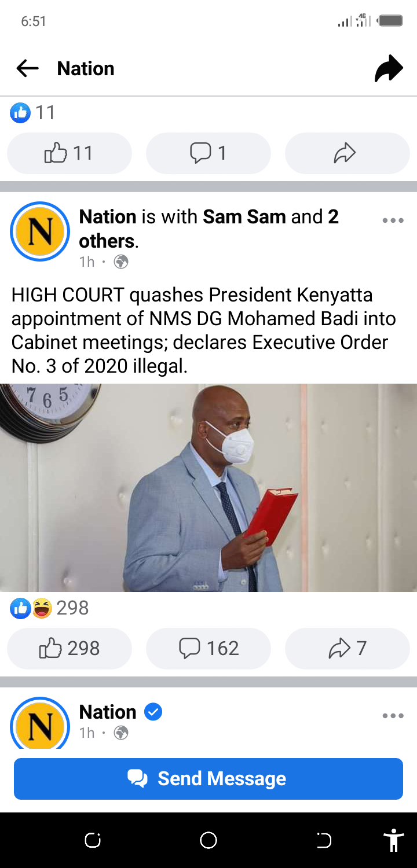This screenshot has width=417, height=868.
Task: Open Nation page name on bottom post
Action: [x=108, y=712]
